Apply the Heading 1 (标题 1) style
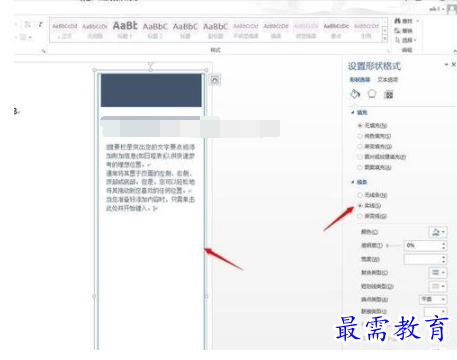Viewport: 457px width, 360px height. coord(125,30)
